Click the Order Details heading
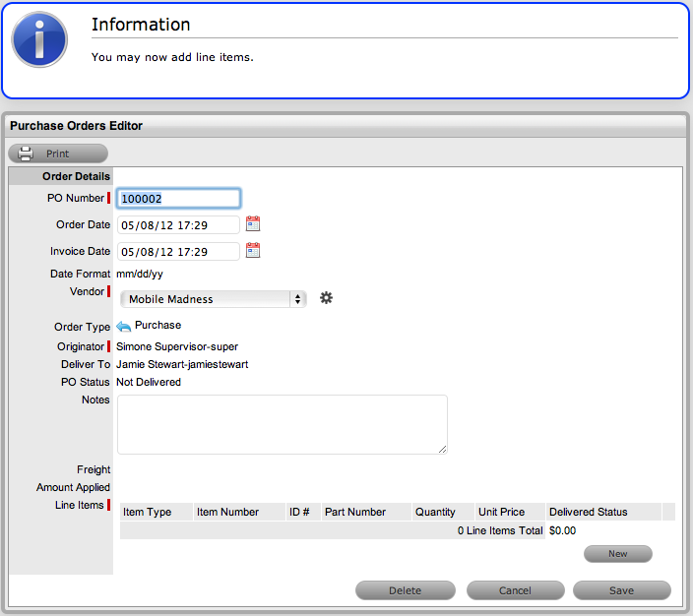The image size is (693, 616). tap(76, 176)
